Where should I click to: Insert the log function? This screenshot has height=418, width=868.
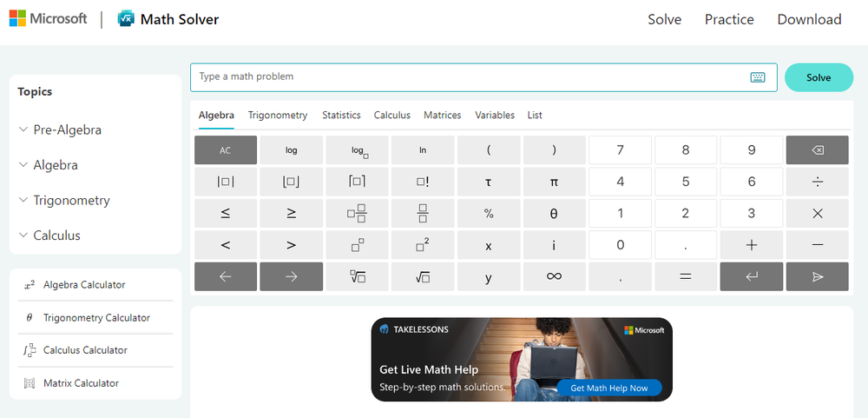(x=291, y=150)
